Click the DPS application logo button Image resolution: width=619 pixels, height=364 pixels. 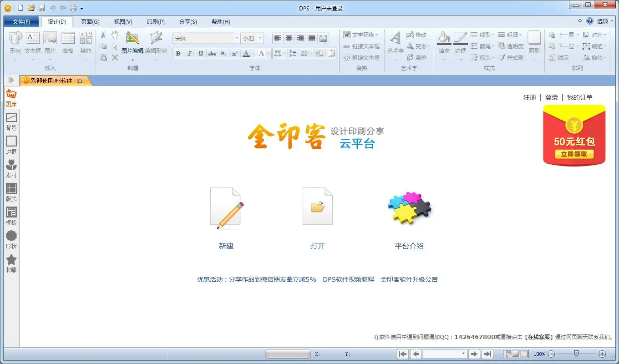pos(8,8)
